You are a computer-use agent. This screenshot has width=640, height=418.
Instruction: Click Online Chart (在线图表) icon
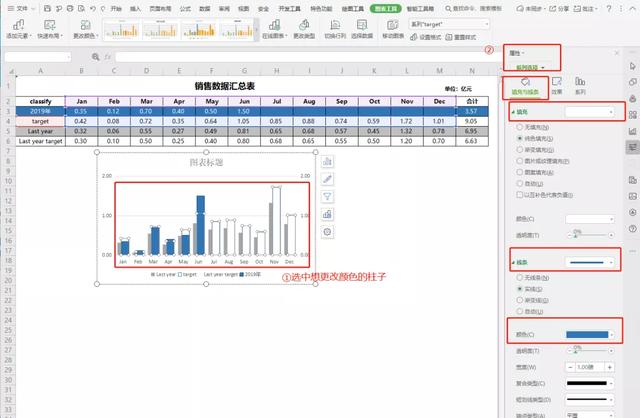coord(274,25)
